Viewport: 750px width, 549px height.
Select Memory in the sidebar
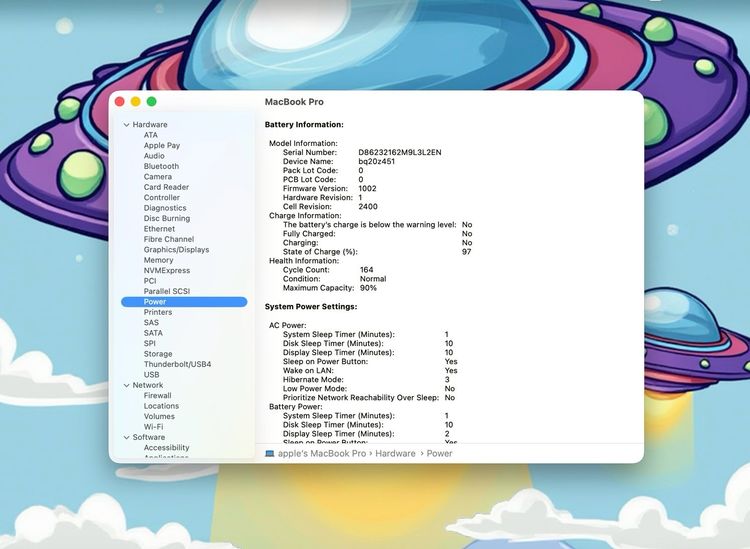[158, 260]
